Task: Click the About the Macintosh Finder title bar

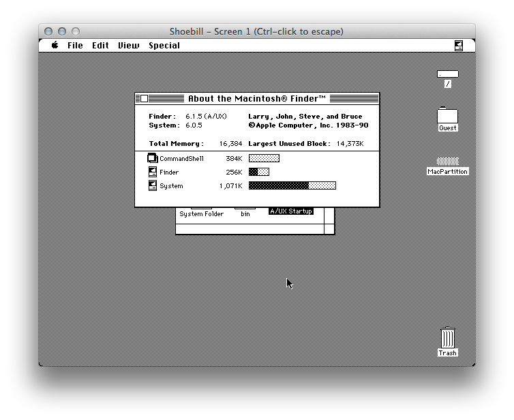Action: point(257,98)
